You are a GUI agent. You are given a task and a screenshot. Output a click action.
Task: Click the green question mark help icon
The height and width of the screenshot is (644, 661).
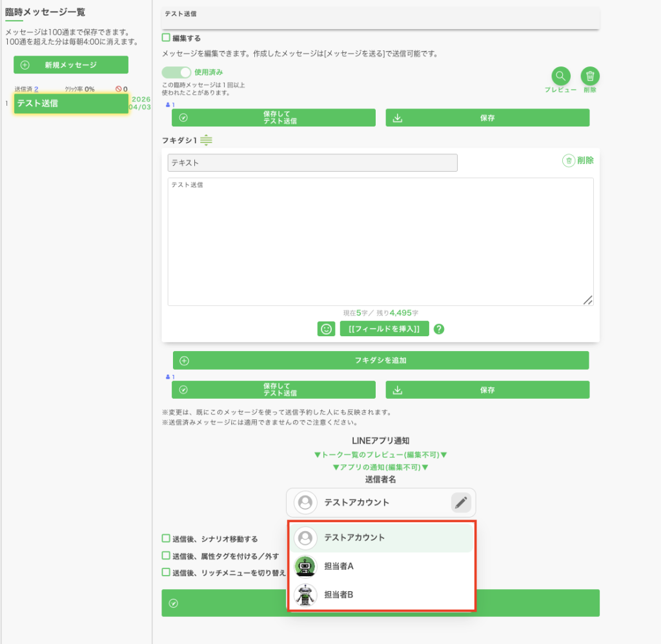coord(439,329)
